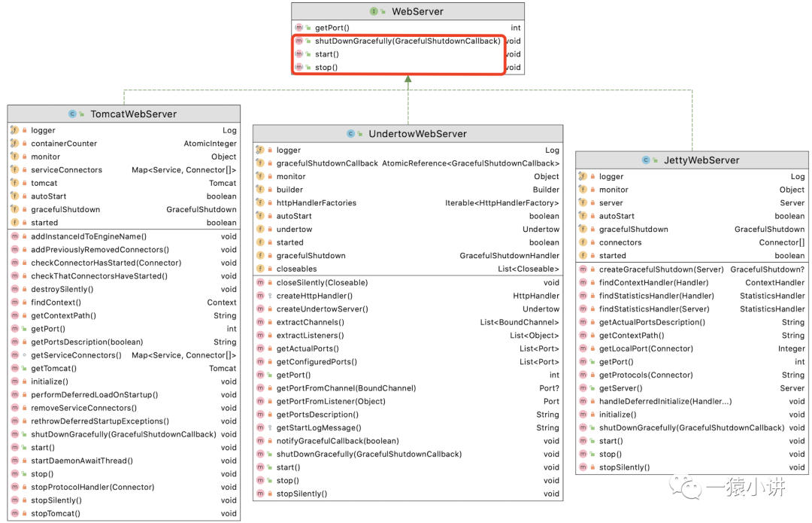Select the JettyWebServer node title
The height and width of the screenshot is (523, 812).
pyautogui.click(x=701, y=160)
